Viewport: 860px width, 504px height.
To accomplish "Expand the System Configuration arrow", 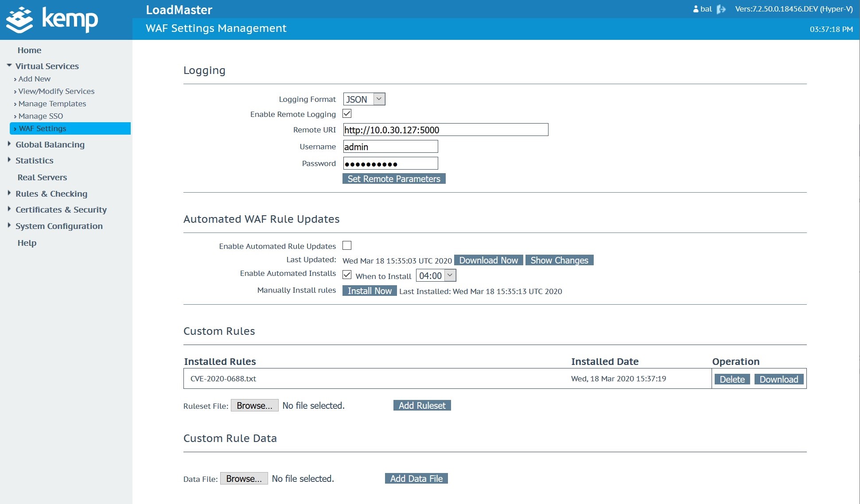I will pyautogui.click(x=9, y=225).
